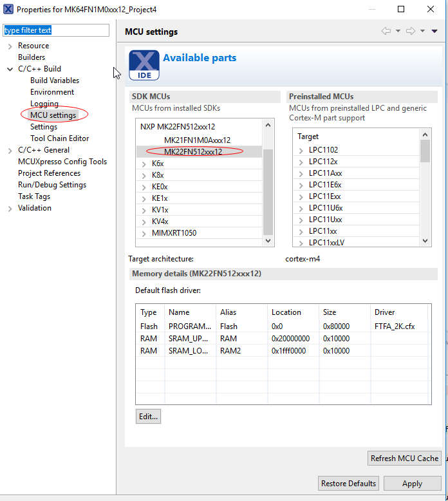Expand the LPC11Exx target
Screen dimensions: 448x501
coord(301,197)
